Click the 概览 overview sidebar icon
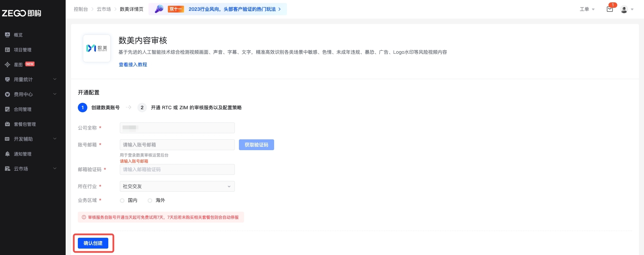 click(x=7, y=35)
